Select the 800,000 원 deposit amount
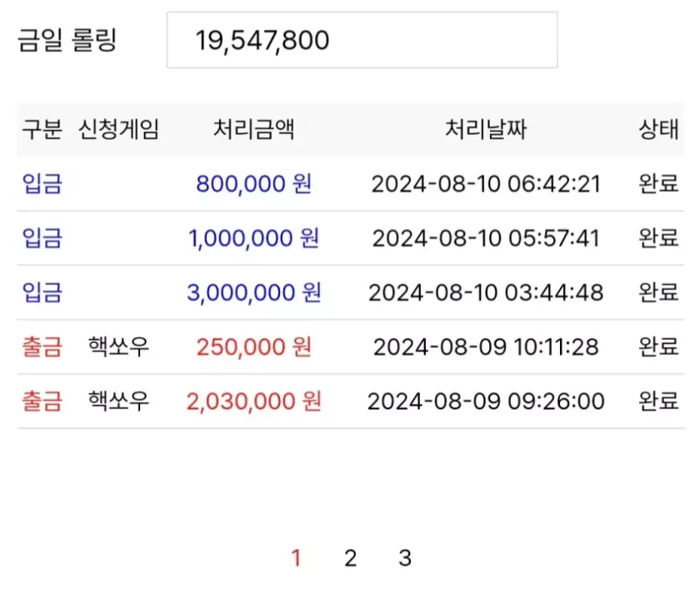 (x=253, y=184)
